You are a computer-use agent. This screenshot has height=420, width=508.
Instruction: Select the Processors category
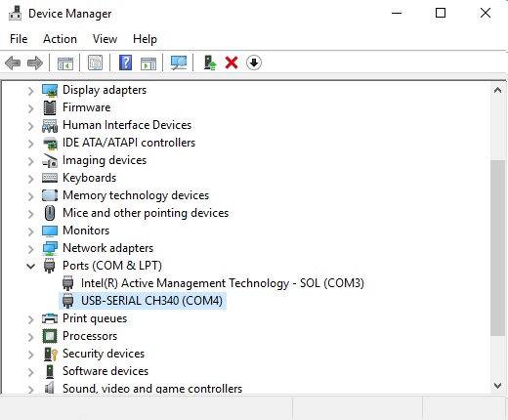90,336
